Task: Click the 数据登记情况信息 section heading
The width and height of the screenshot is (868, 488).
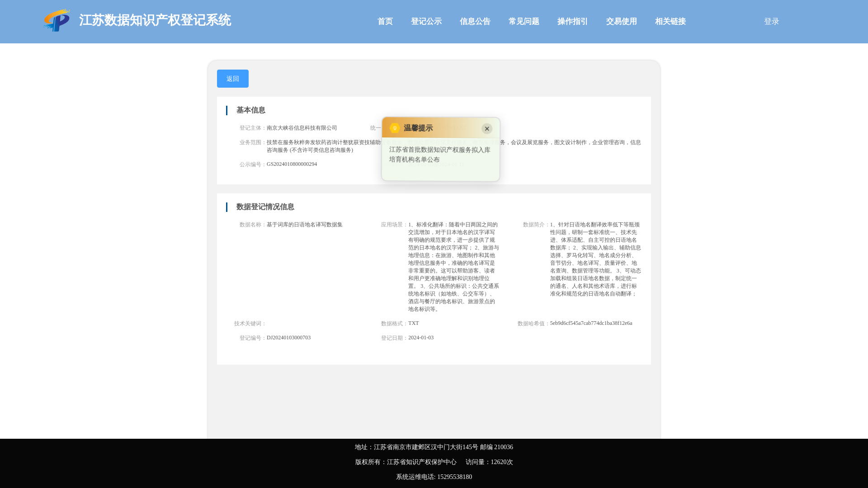Action: click(265, 207)
